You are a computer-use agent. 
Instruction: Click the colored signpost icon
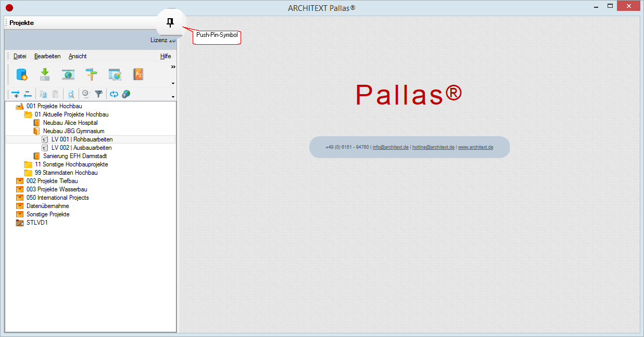tap(92, 74)
